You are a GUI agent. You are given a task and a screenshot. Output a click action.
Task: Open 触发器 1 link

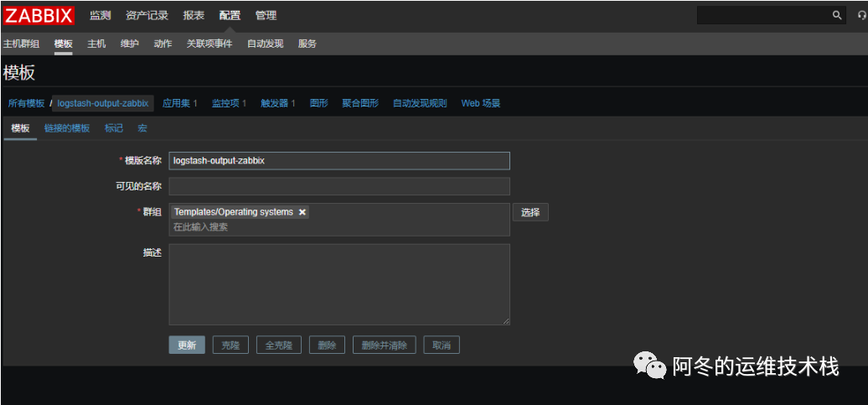pos(278,104)
